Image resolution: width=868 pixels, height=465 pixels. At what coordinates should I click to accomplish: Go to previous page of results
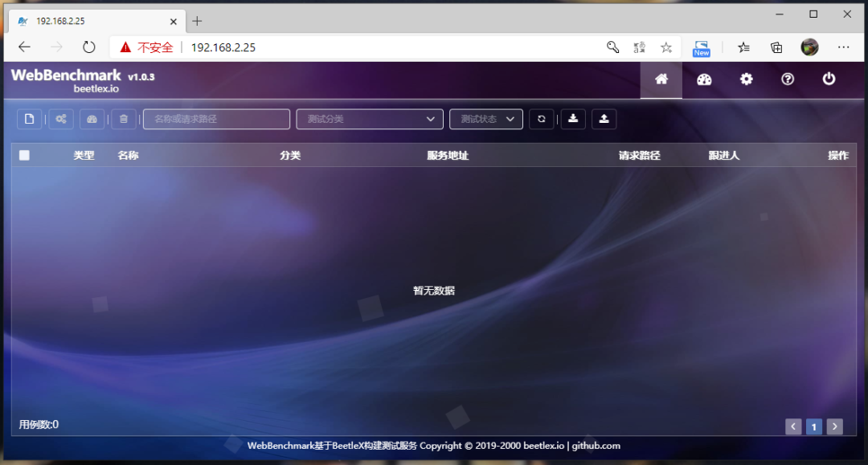coord(793,426)
